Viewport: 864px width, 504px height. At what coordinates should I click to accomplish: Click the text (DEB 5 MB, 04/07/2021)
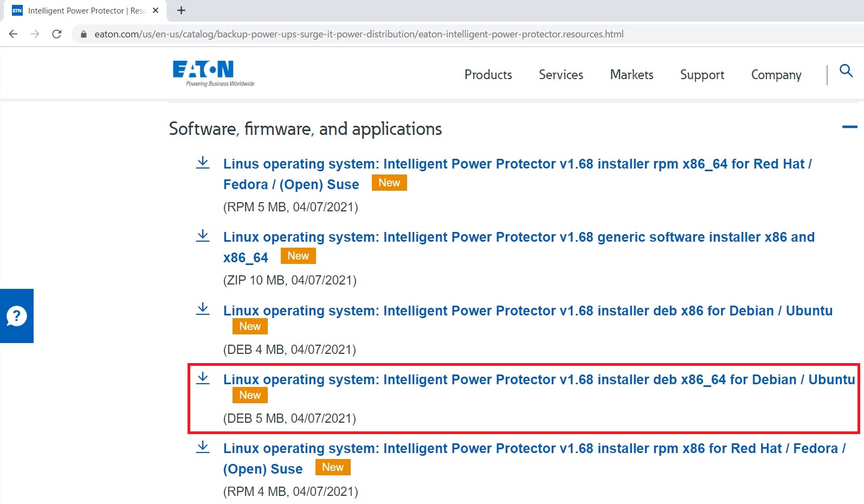point(289,418)
